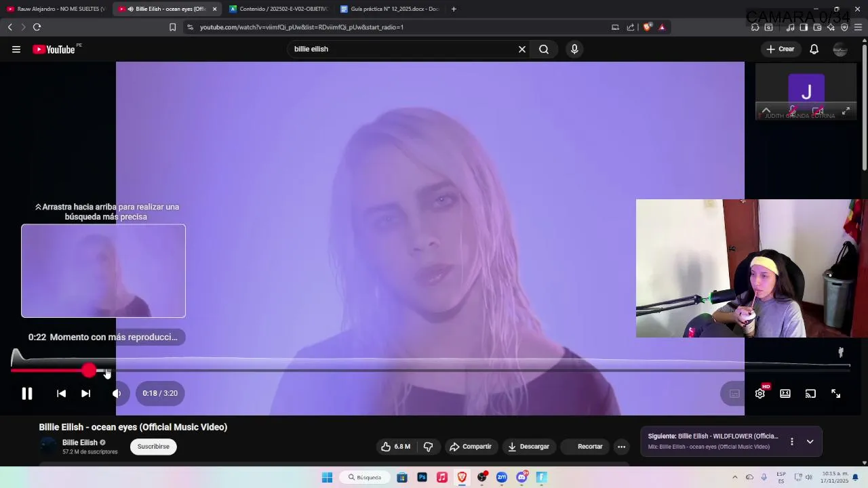Open the browser main menu
The image size is (868, 488).
[858, 27]
